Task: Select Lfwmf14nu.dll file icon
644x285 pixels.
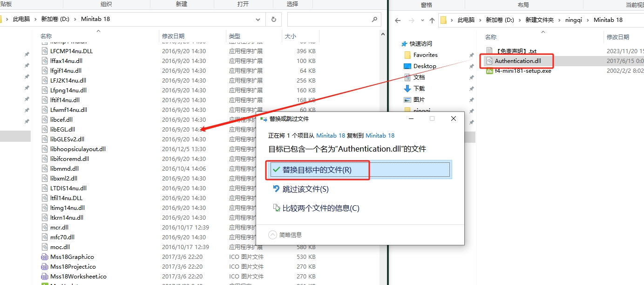Action: [45, 110]
